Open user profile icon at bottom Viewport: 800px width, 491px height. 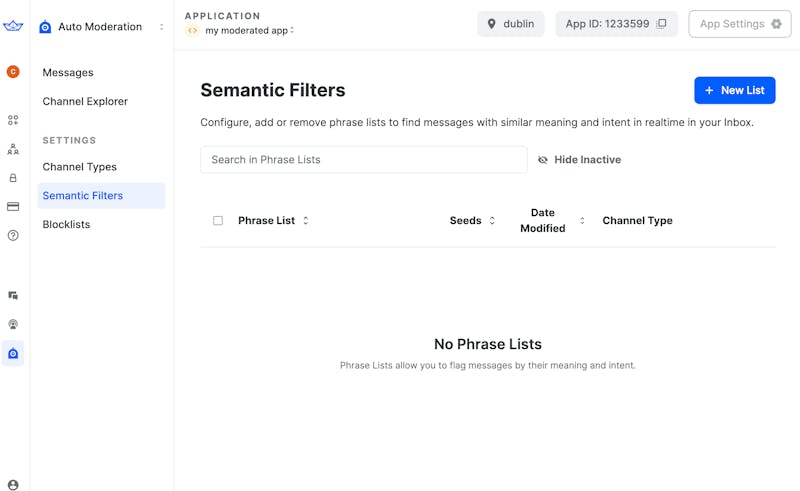[x=13, y=485]
